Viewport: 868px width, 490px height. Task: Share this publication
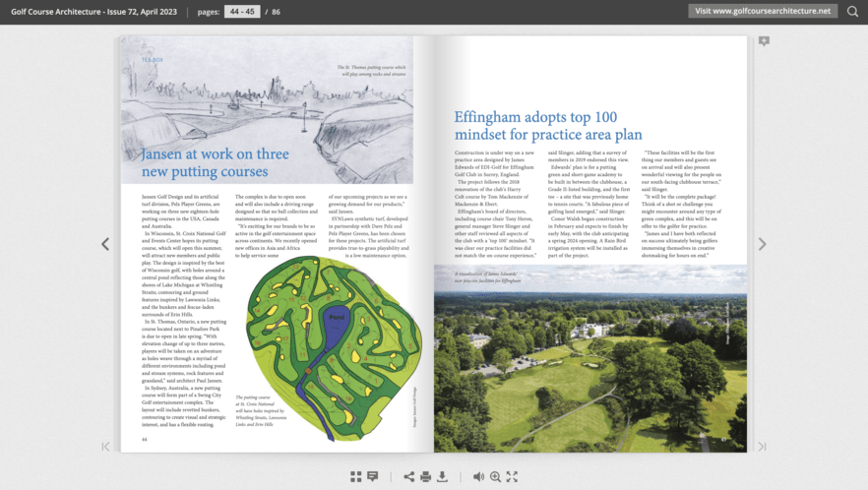409,476
